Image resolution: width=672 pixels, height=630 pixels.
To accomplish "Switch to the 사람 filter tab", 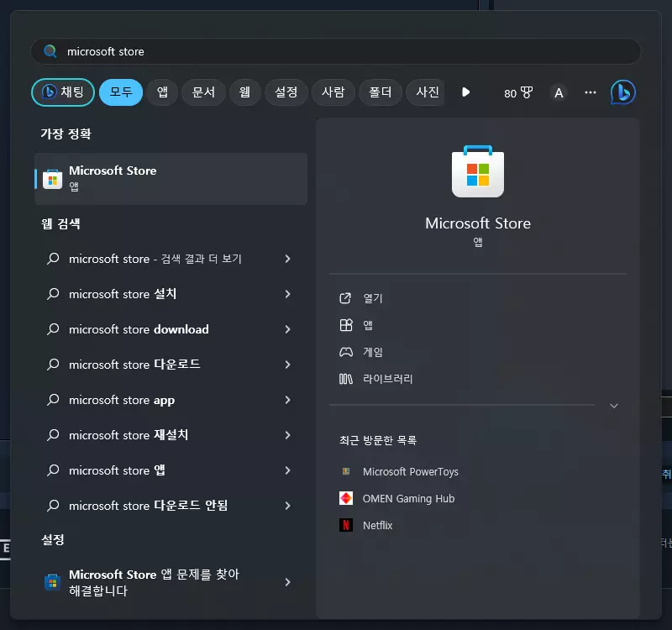I will click(333, 92).
